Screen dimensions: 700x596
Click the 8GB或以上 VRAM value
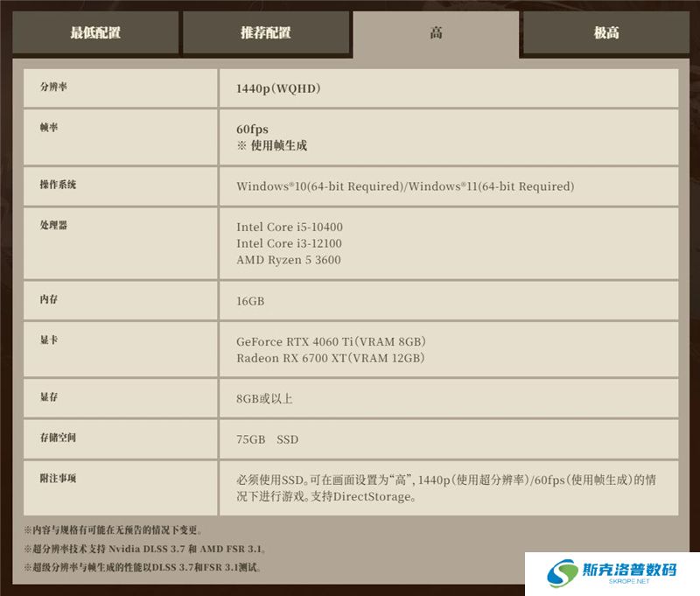pyautogui.click(x=264, y=399)
